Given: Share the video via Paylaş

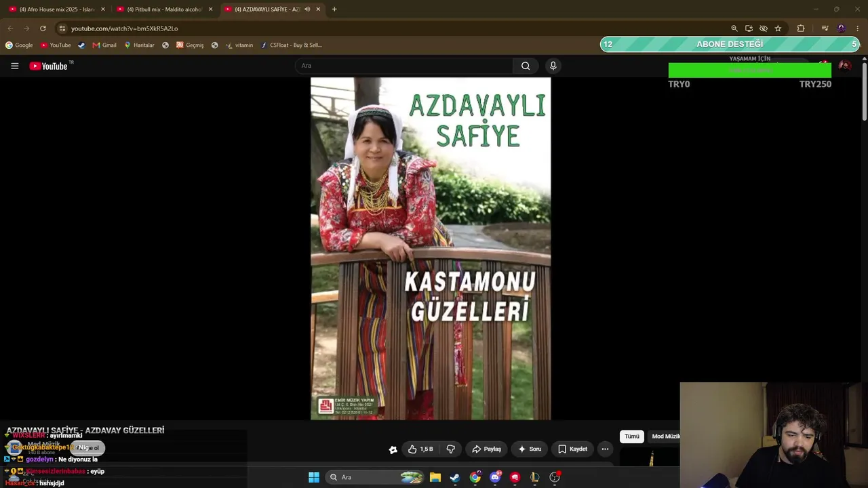Looking at the screenshot, I should point(486,449).
